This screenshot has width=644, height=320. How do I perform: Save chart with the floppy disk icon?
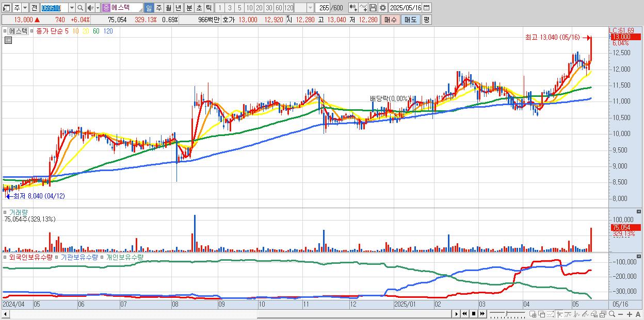(373, 8)
